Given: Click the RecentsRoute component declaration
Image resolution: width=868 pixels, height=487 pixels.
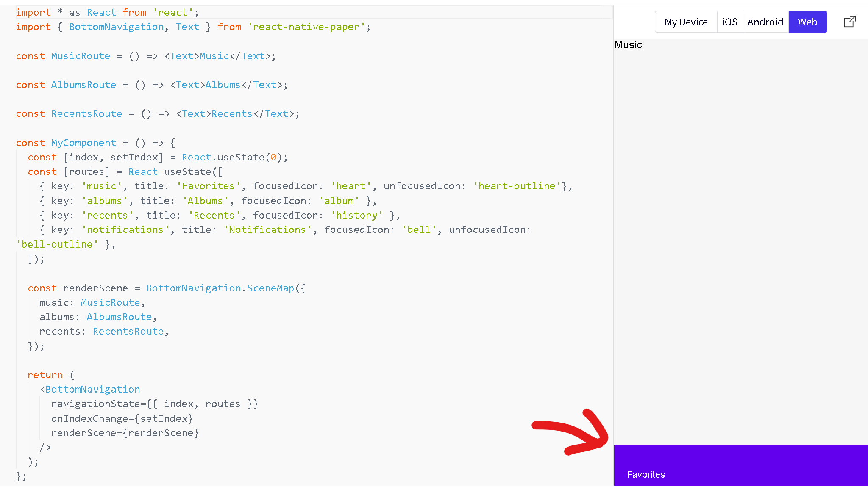Looking at the screenshot, I should (86, 113).
